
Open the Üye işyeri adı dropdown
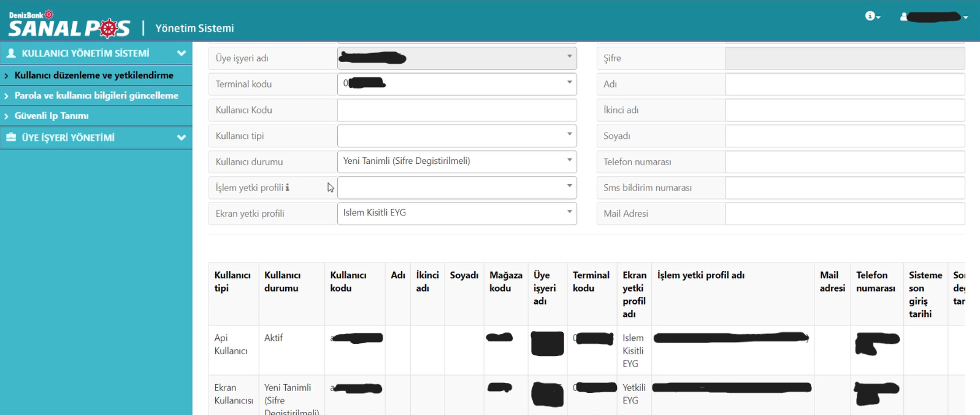(456, 58)
